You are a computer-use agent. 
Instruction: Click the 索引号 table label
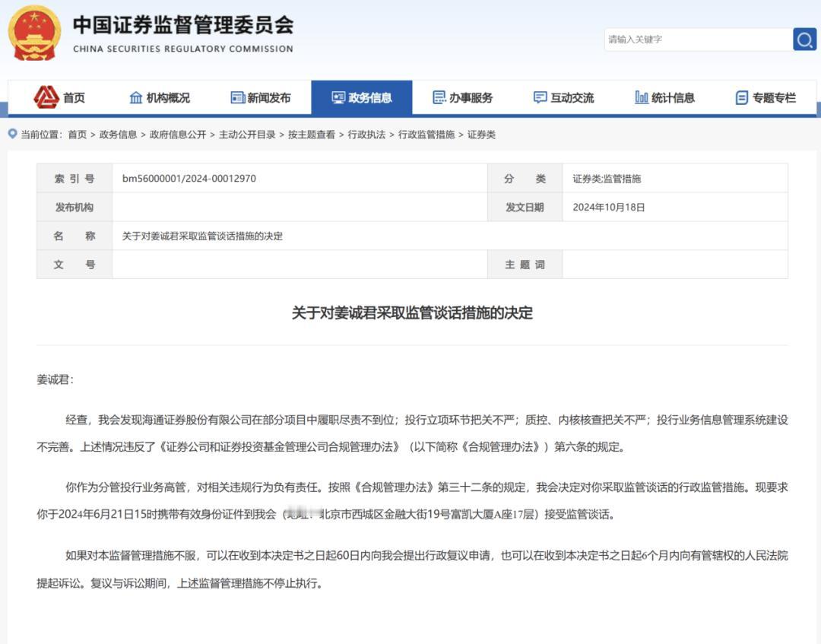coord(74,179)
